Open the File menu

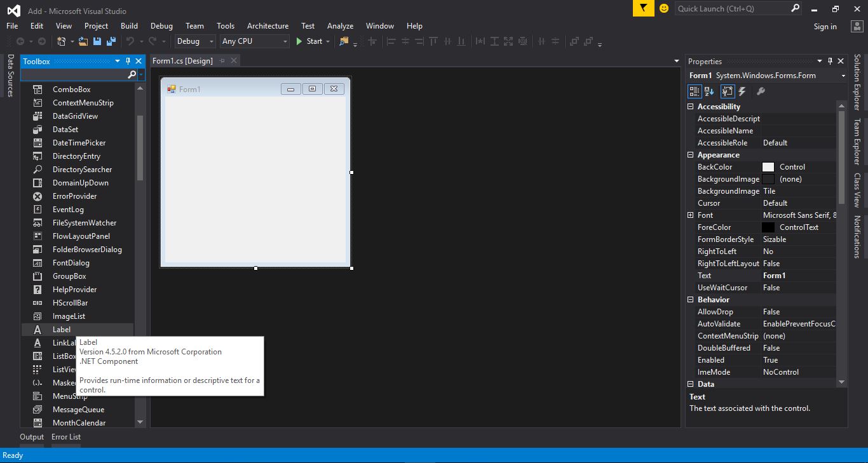click(12, 26)
